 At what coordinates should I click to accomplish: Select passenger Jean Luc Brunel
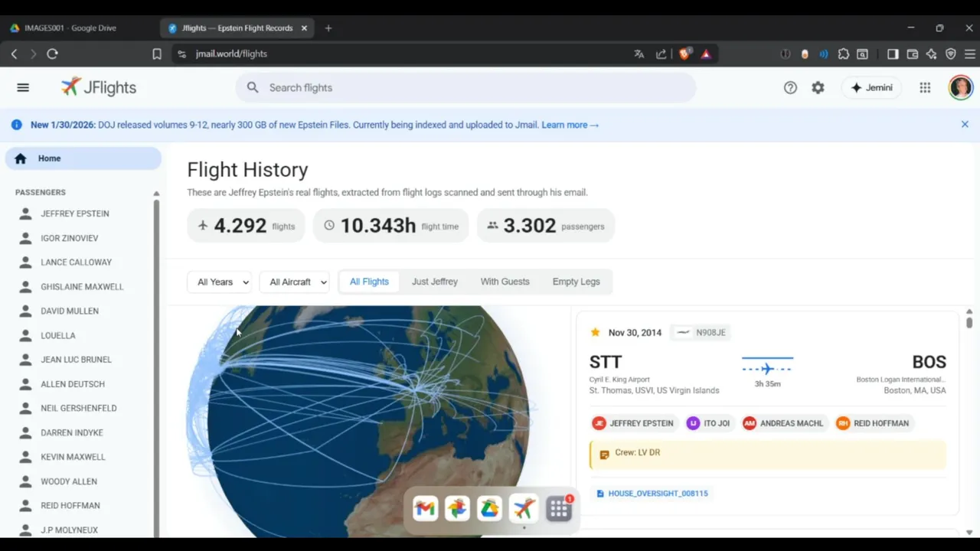pos(76,359)
